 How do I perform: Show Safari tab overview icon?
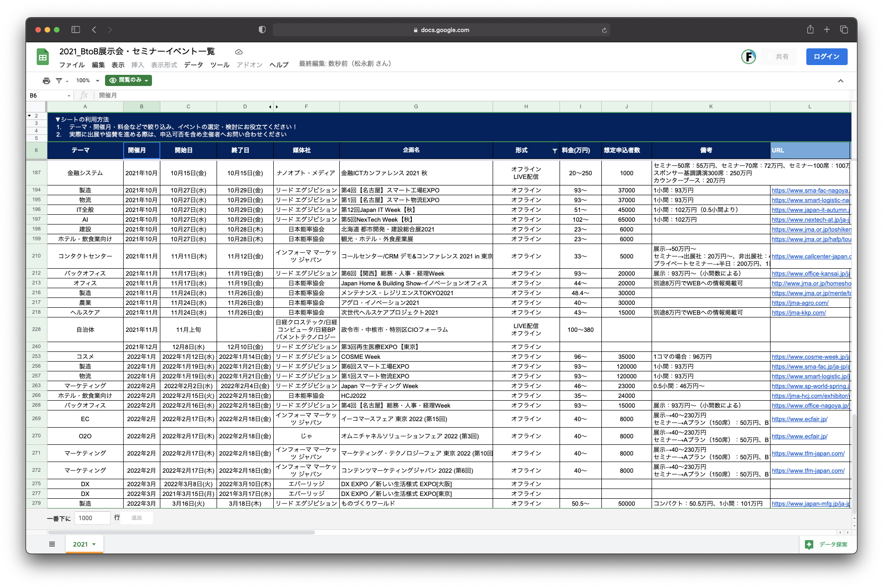click(844, 30)
